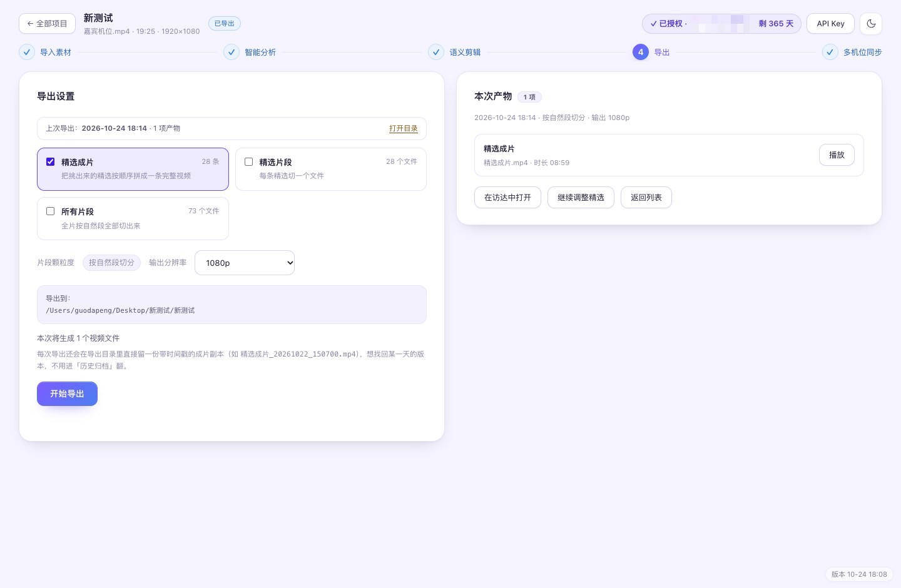This screenshot has width=901, height=588.
Task: Click the 已授权 license status pill
Action: [x=721, y=24]
